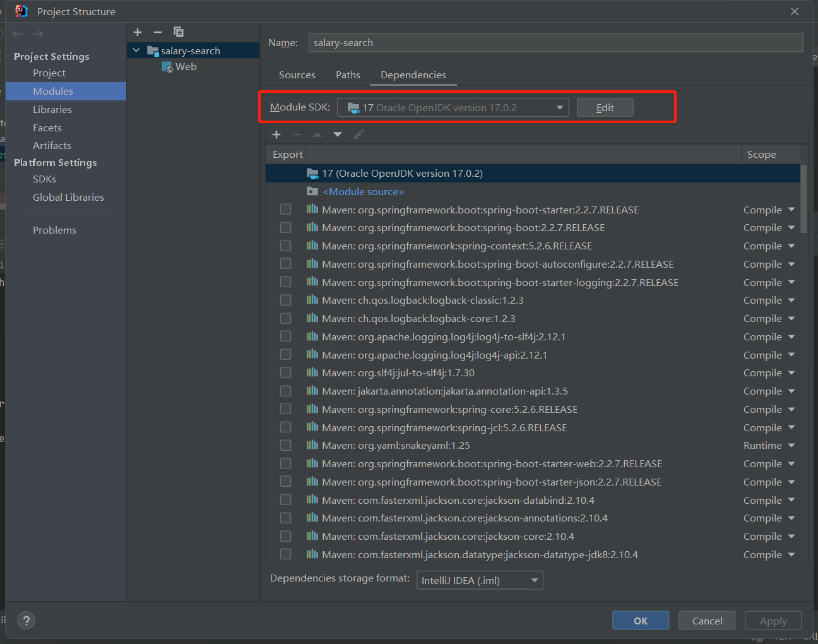Viewport: 818px width, 644px height.
Task: Click the Web facet icon
Action: point(167,67)
